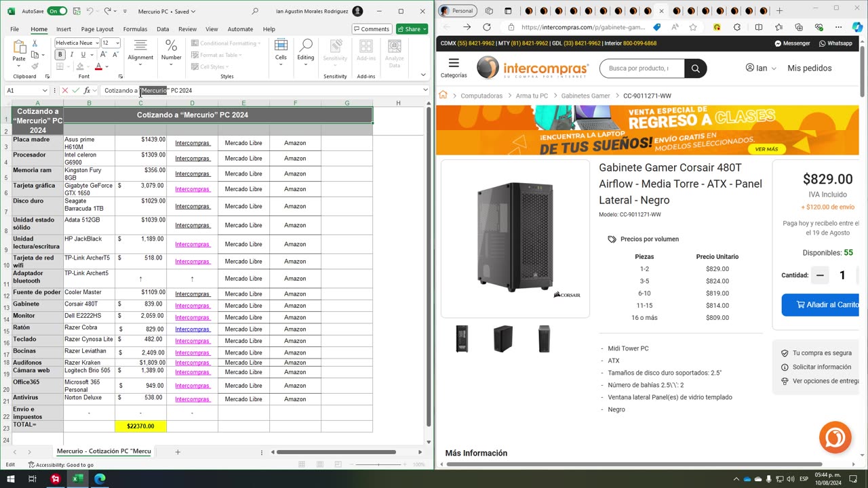
Task: Decrease quantity with minus button
Action: [820, 275]
